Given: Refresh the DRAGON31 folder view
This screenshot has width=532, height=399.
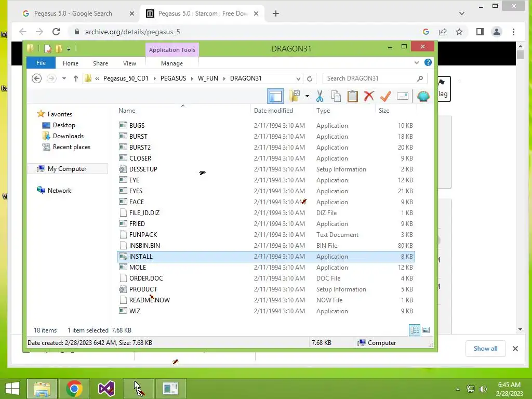Looking at the screenshot, I should (x=310, y=79).
